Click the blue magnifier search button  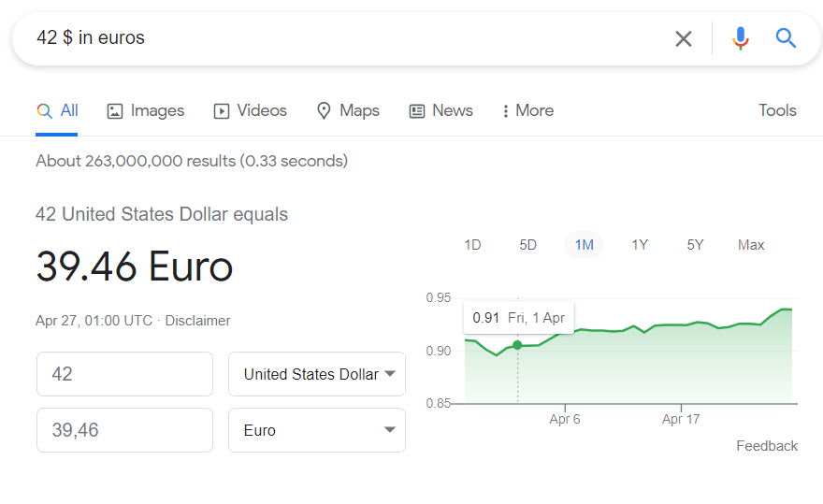(786, 38)
